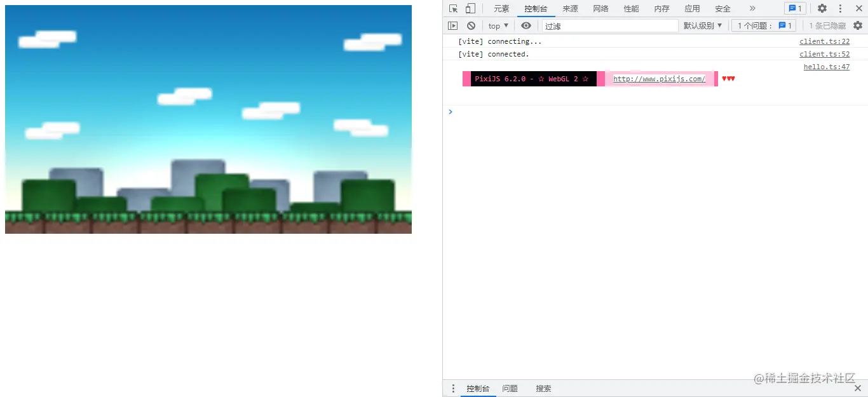
Task: Toggle the live expression eye icon
Action: tap(526, 25)
